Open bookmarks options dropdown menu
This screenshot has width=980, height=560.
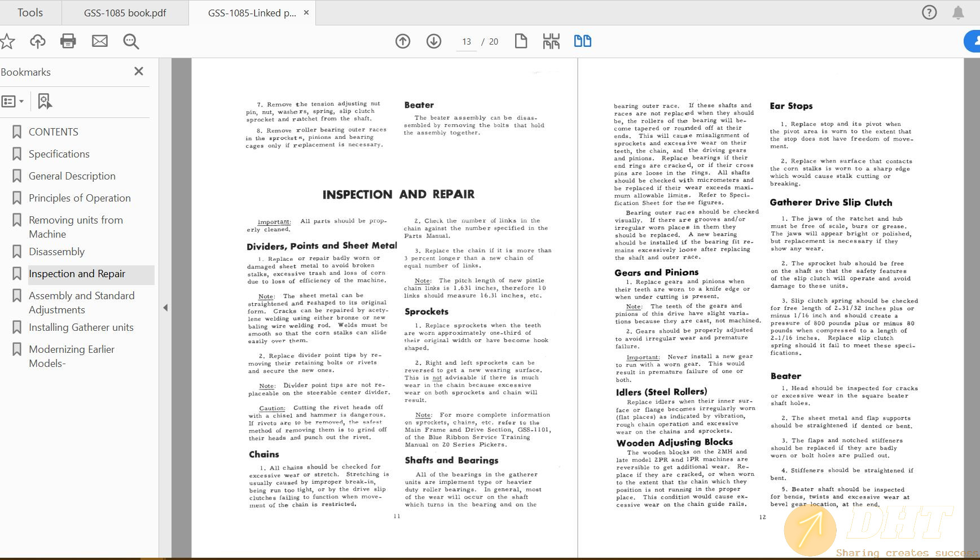tap(12, 102)
